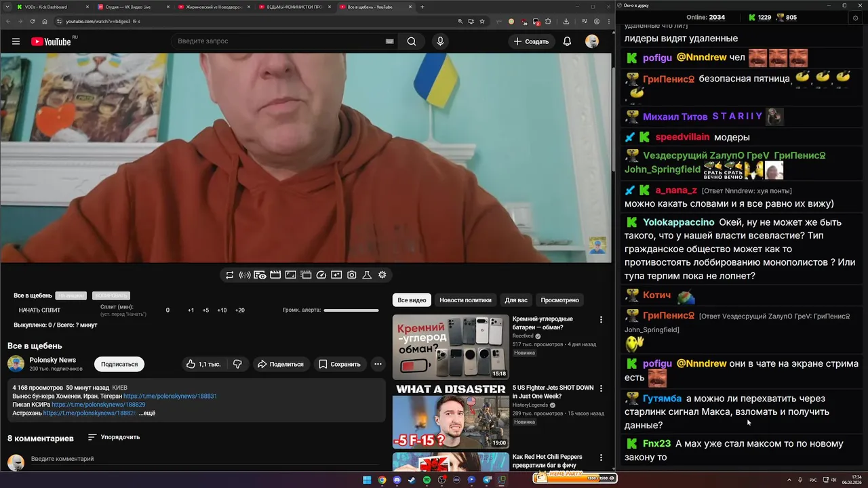Open the YouTube hamburger guide menu
The height and width of the screenshot is (488, 868).
16,41
